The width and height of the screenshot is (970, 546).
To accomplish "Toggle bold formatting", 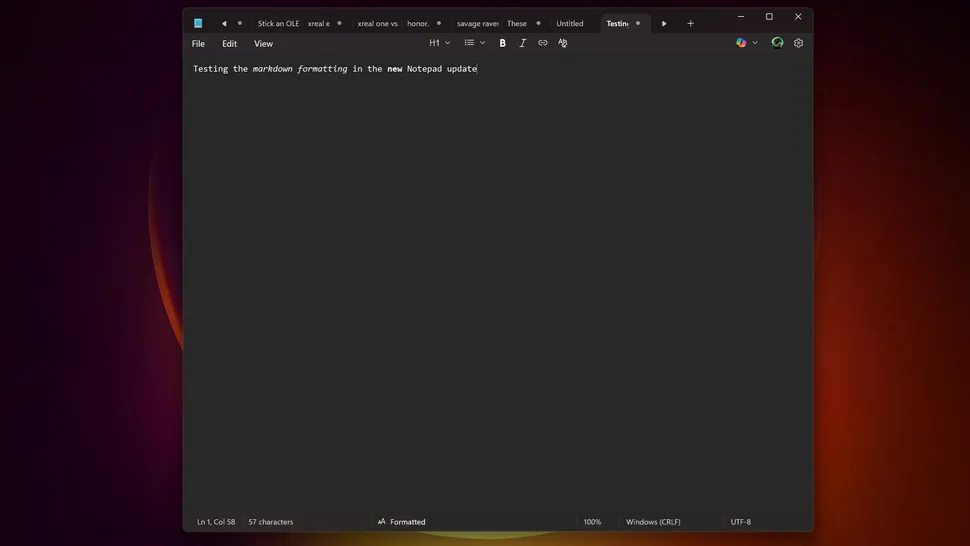I will 502,43.
